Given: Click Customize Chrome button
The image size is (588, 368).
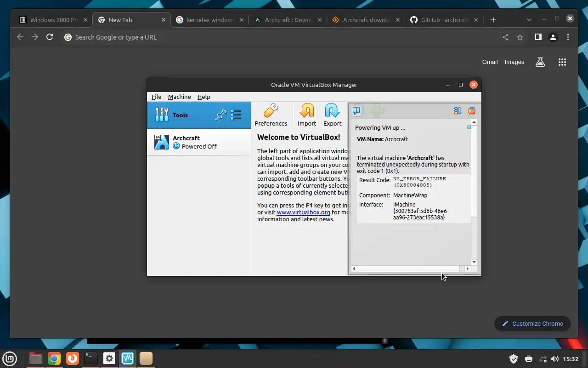Looking at the screenshot, I should (532, 323).
